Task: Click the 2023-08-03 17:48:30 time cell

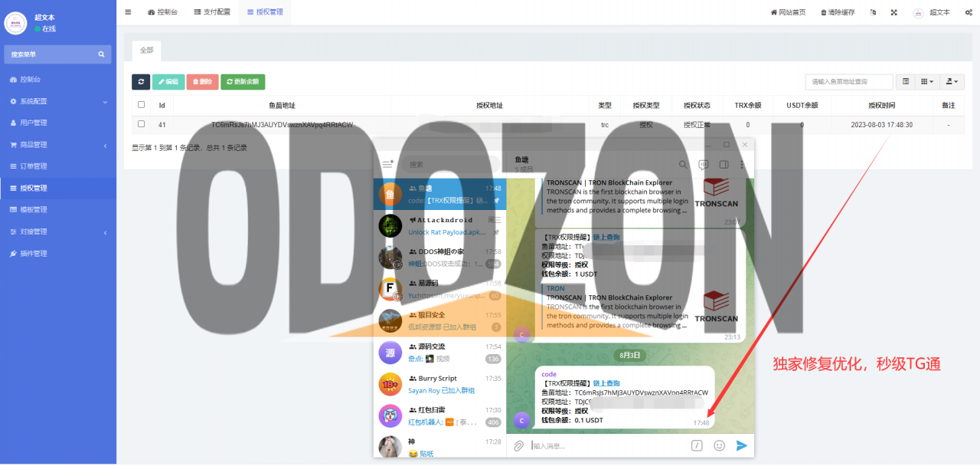Action: pyautogui.click(x=881, y=124)
